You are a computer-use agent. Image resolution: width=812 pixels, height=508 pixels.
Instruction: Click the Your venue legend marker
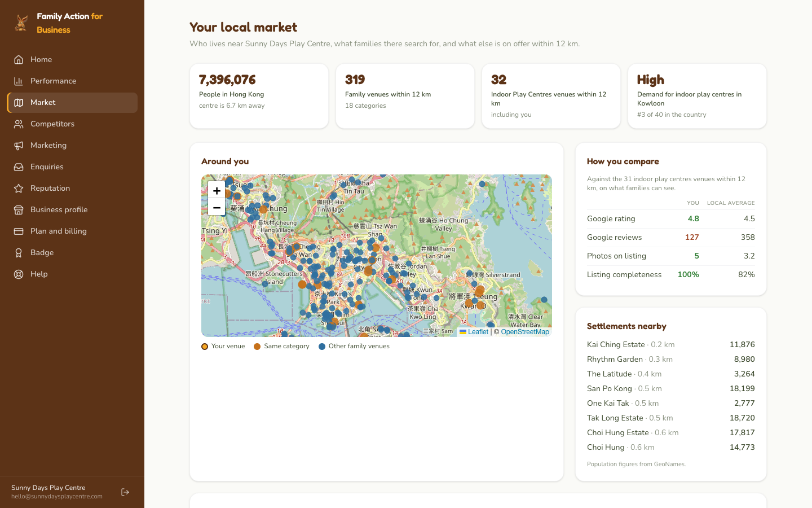(205, 347)
